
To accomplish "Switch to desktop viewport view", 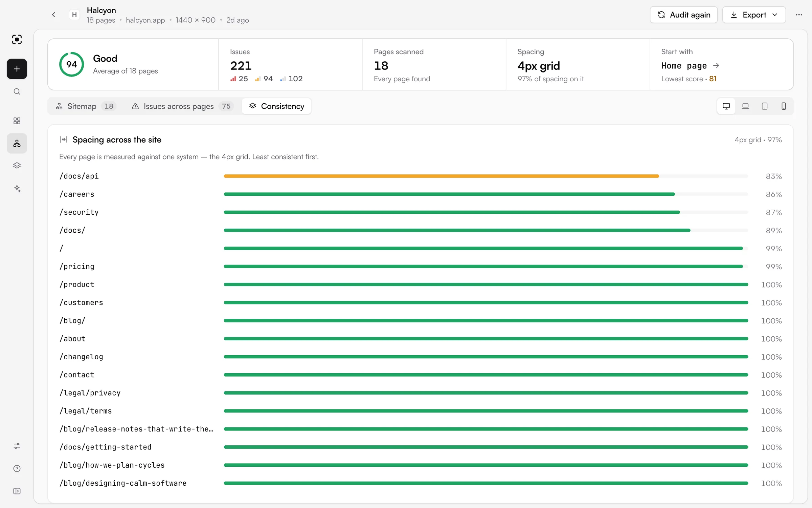I will click(x=726, y=106).
